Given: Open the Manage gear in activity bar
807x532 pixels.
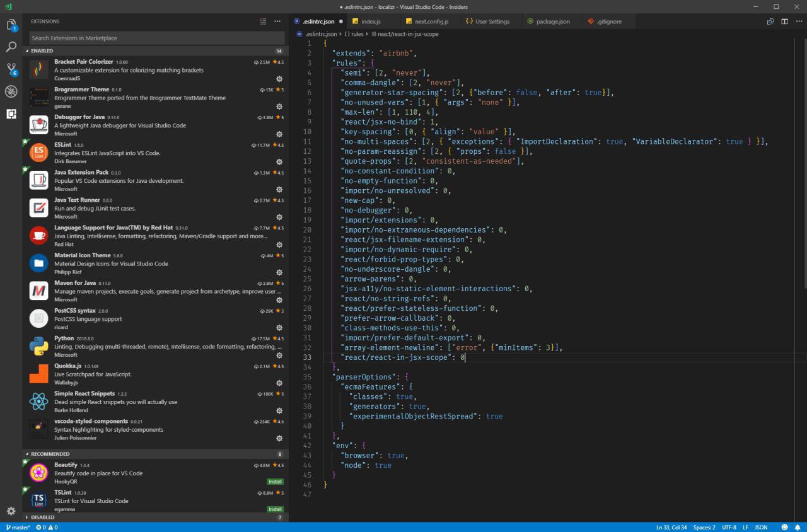Looking at the screenshot, I should (x=11, y=511).
